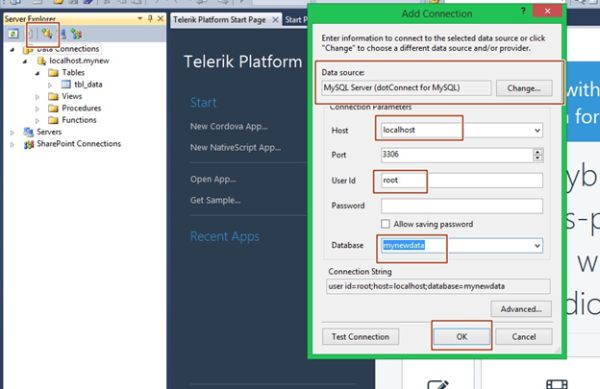The image size is (600, 389).
Task: Open New Cordova App link
Action: pos(229,126)
